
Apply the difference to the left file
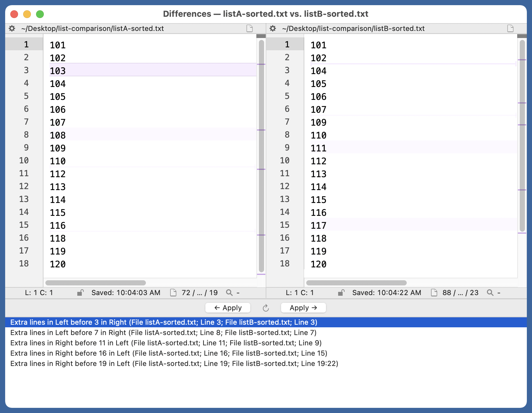[x=228, y=308]
